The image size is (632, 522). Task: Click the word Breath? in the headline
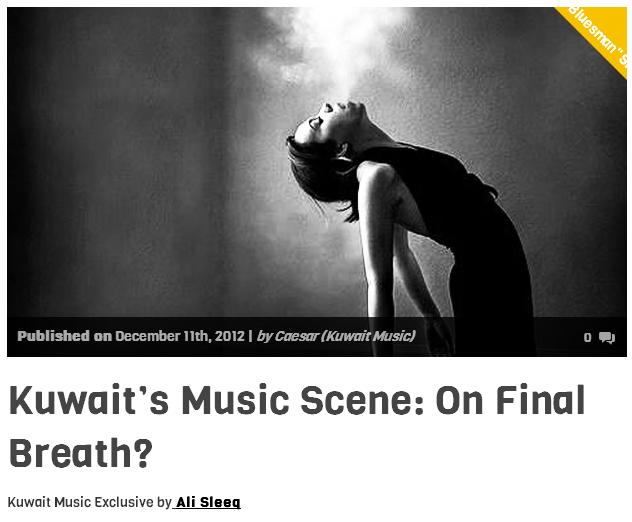coord(81,453)
